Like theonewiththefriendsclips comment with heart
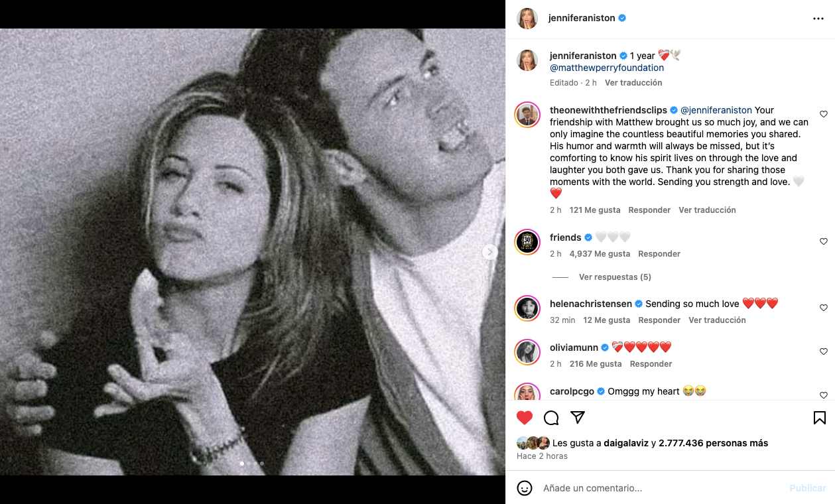Viewport: 835px width, 504px height. pyautogui.click(x=823, y=114)
